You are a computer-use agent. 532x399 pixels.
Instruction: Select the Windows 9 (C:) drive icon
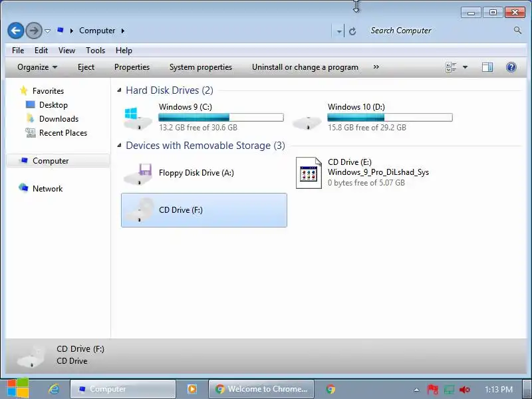pos(137,118)
